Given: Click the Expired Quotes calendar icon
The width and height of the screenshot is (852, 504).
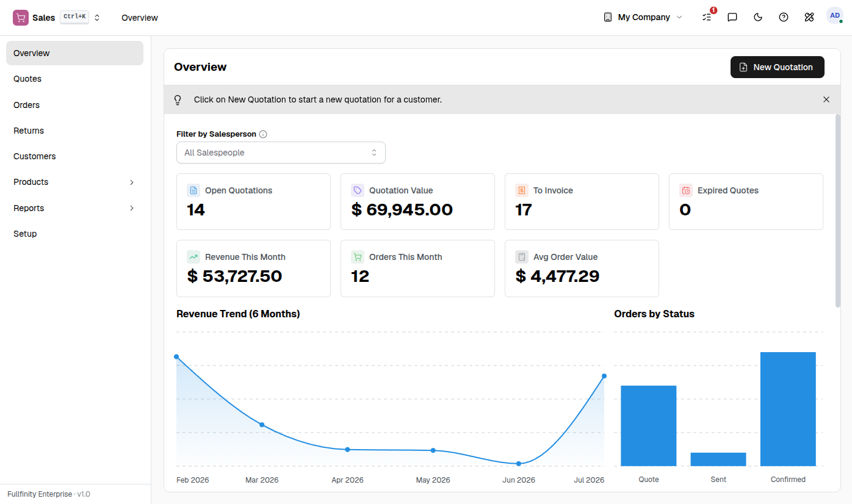Looking at the screenshot, I should [x=686, y=190].
